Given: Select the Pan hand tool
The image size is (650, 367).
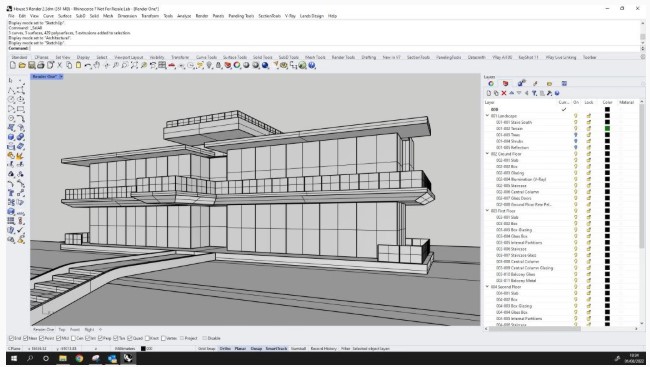Looking at the screenshot, I should (97, 65).
